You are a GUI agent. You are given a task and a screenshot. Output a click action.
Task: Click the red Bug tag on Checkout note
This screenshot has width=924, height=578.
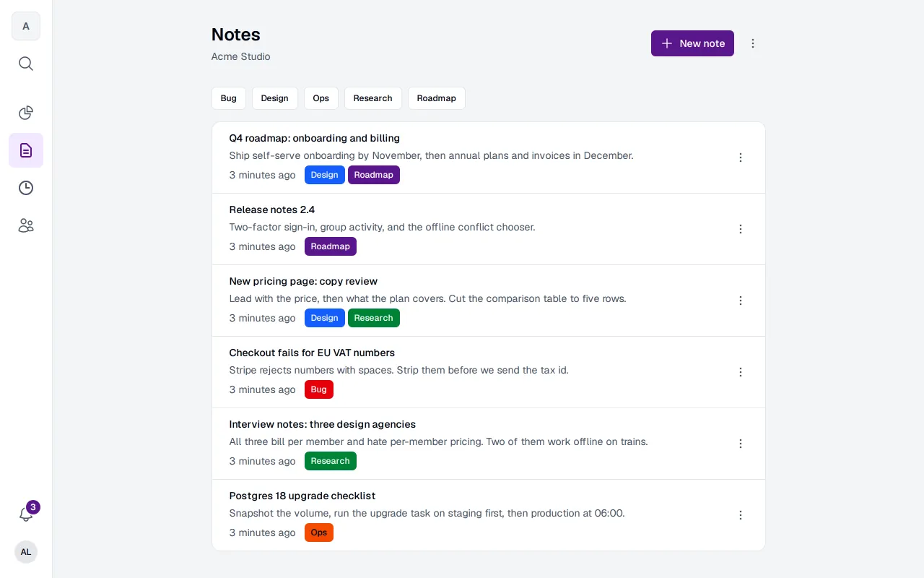(x=319, y=389)
